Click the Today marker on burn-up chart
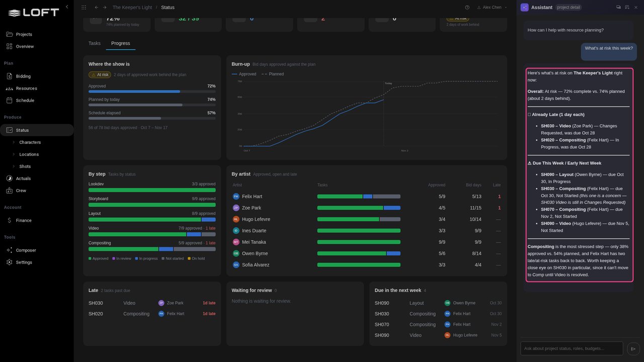This screenshot has width=644, height=362. click(x=388, y=83)
